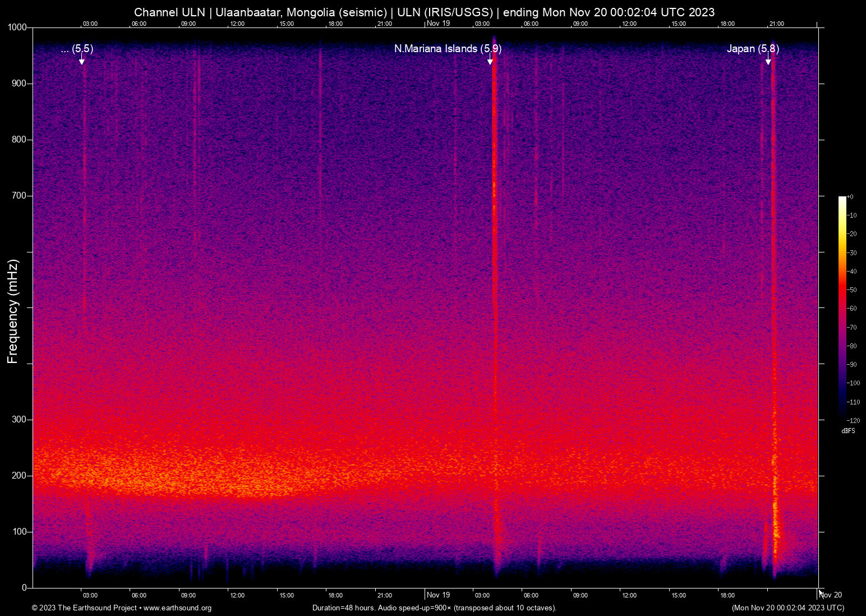Click the 'N.Mariana Islands (5.9)' event label
This screenshot has height=616, width=866.
448,49
